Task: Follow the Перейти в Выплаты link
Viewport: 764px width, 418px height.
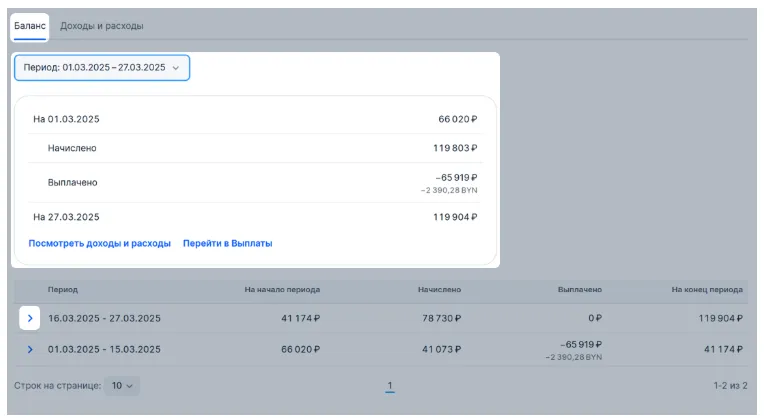Action: (227, 243)
